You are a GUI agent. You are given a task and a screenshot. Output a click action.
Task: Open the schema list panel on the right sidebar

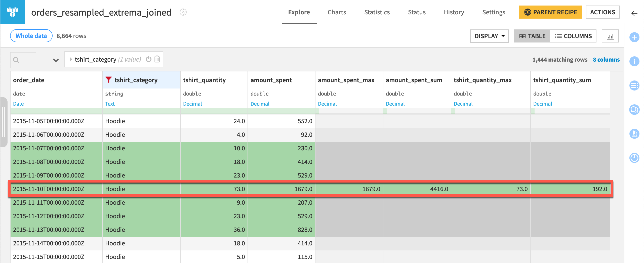tap(634, 85)
